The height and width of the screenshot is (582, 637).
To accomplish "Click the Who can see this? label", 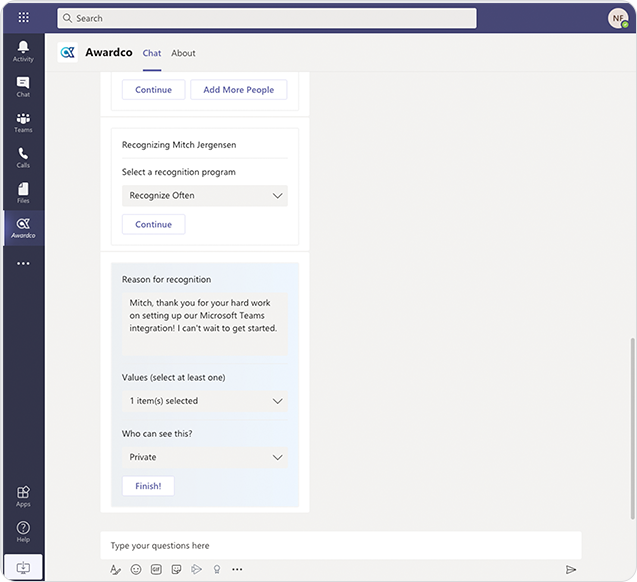I will coord(157,434).
